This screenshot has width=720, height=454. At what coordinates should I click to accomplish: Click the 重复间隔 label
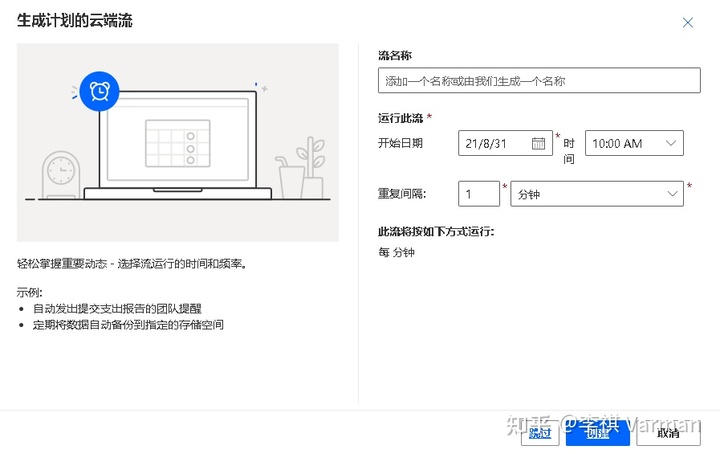click(402, 194)
